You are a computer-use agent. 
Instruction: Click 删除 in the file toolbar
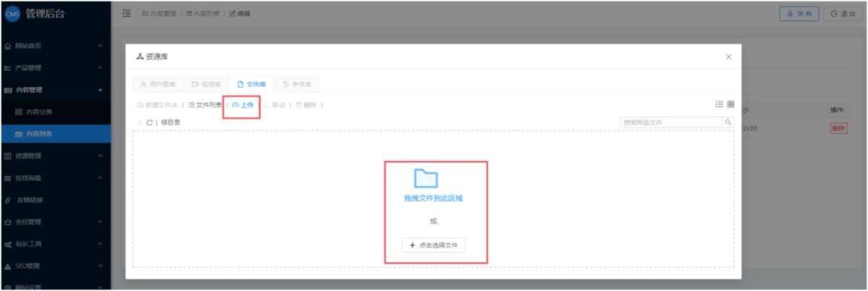click(x=306, y=105)
